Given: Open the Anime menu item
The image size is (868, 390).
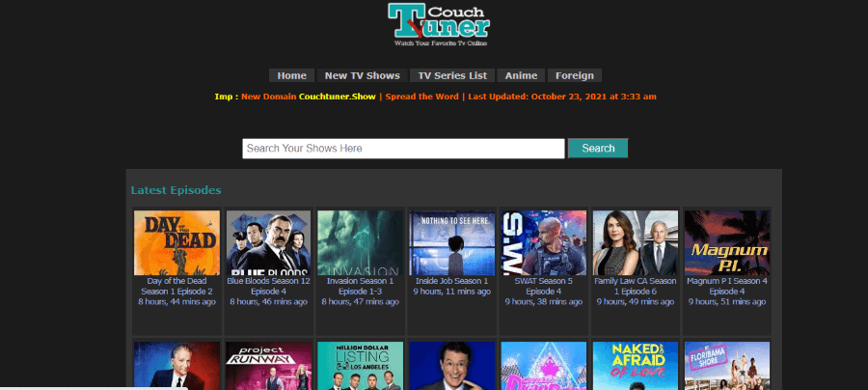Looking at the screenshot, I should (521, 76).
